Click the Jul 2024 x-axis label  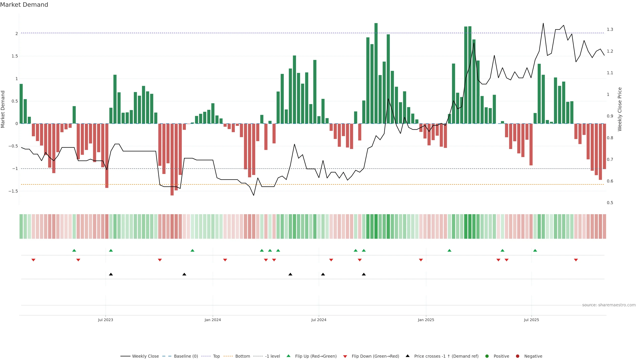pyautogui.click(x=319, y=320)
